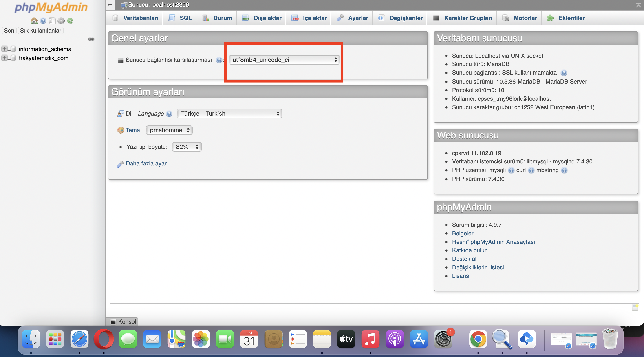
Task: Open help icon next to curl
Action: 531,170
